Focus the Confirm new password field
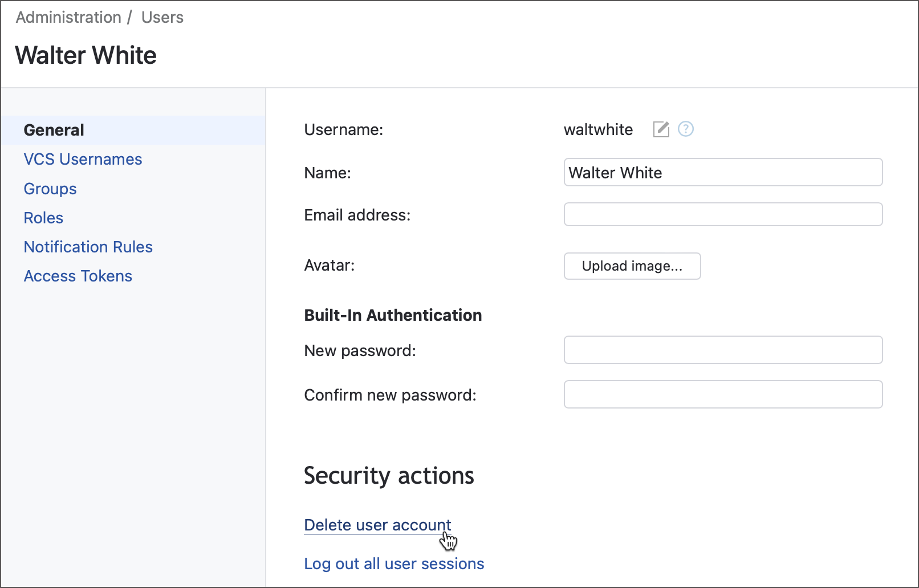Viewport: 919px width, 588px height. pos(723,394)
